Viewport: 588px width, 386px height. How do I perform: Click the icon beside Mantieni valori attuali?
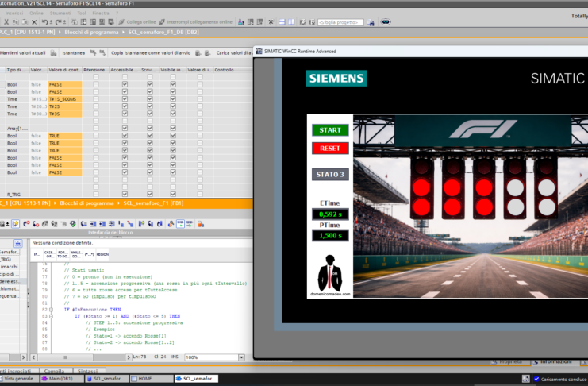pos(54,53)
